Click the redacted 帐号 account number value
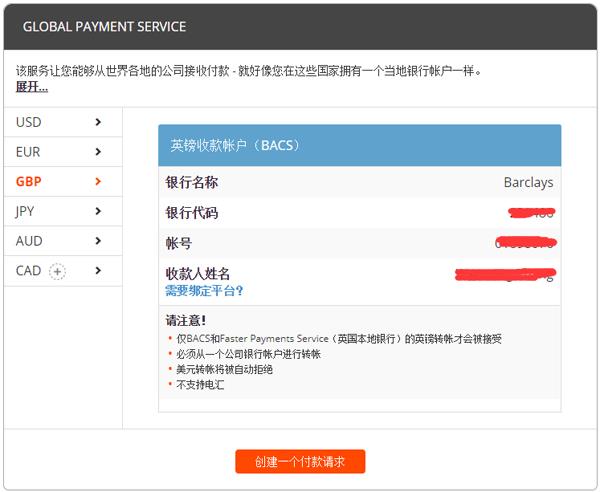The width and height of the screenshot is (600, 492). 526,243
